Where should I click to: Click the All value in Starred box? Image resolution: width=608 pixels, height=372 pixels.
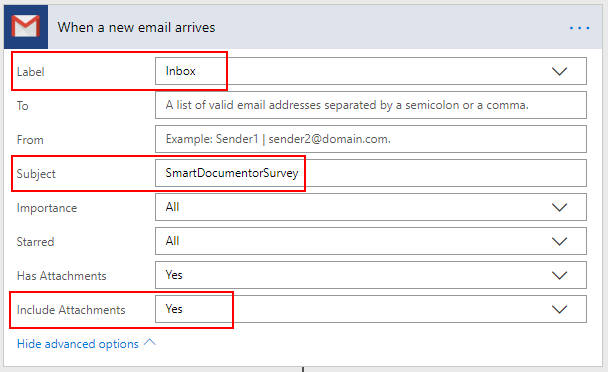tap(173, 241)
